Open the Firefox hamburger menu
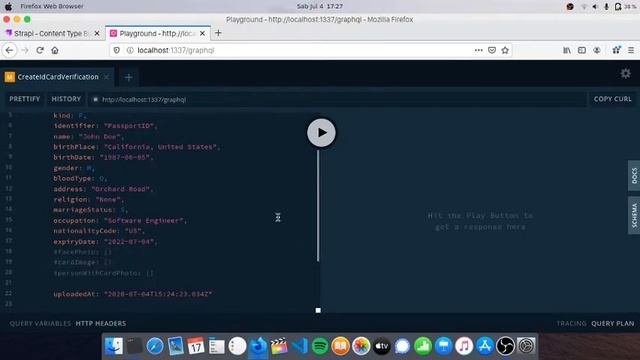 click(x=631, y=50)
